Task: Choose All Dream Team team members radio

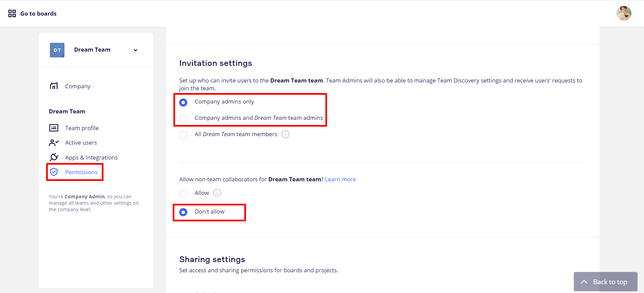Action: tap(183, 135)
